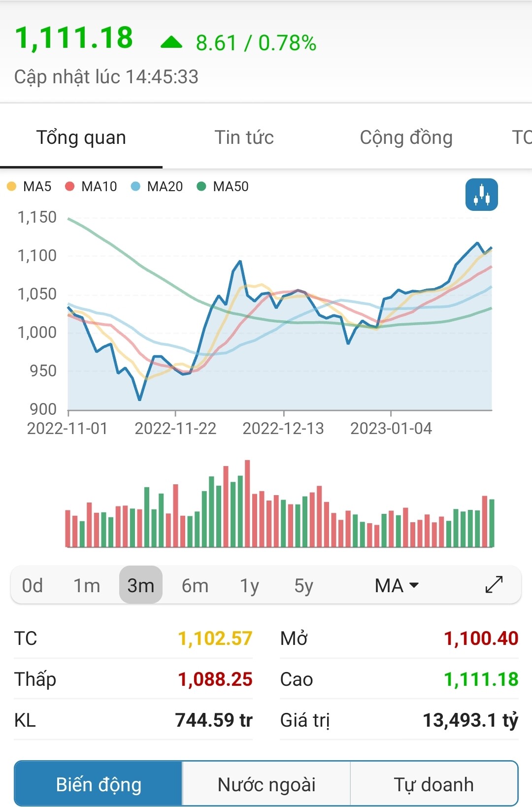
Task: Show Nước ngoài trading data
Action: [266, 784]
